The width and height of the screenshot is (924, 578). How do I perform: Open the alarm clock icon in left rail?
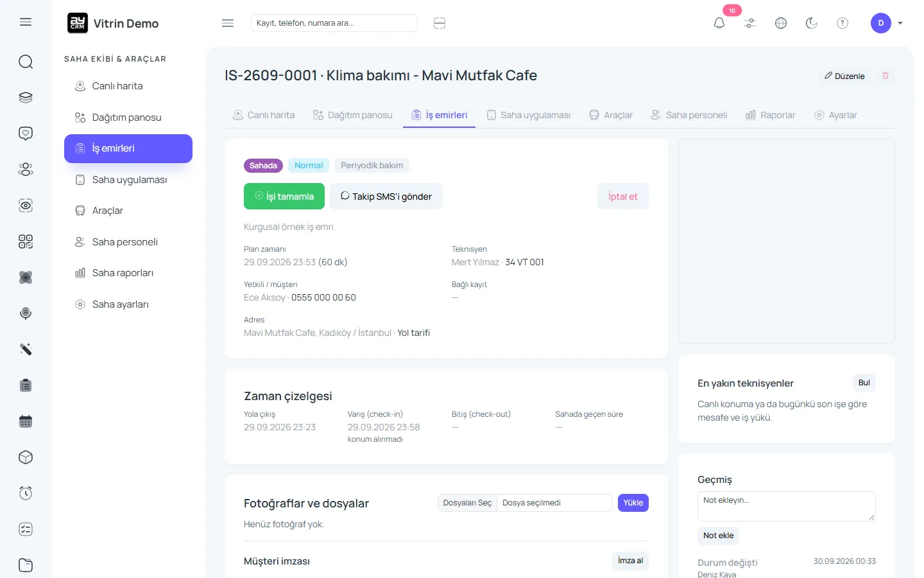(x=26, y=493)
